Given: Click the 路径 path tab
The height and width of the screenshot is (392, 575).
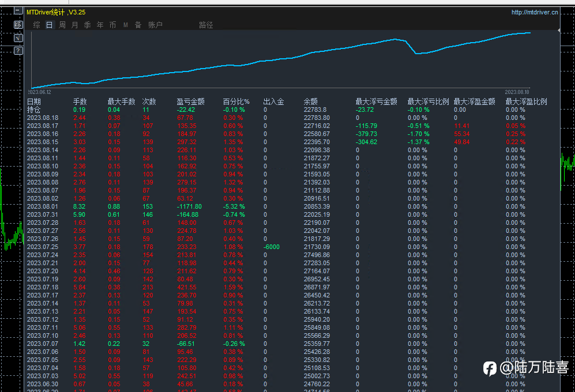Looking at the screenshot, I should (x=206, y=25).
